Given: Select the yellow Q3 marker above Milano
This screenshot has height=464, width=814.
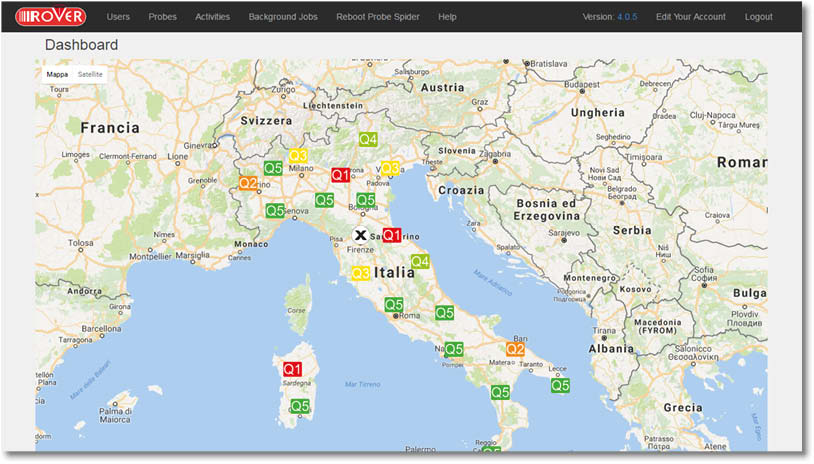Looking at the screenshot, I should (298, 155).
